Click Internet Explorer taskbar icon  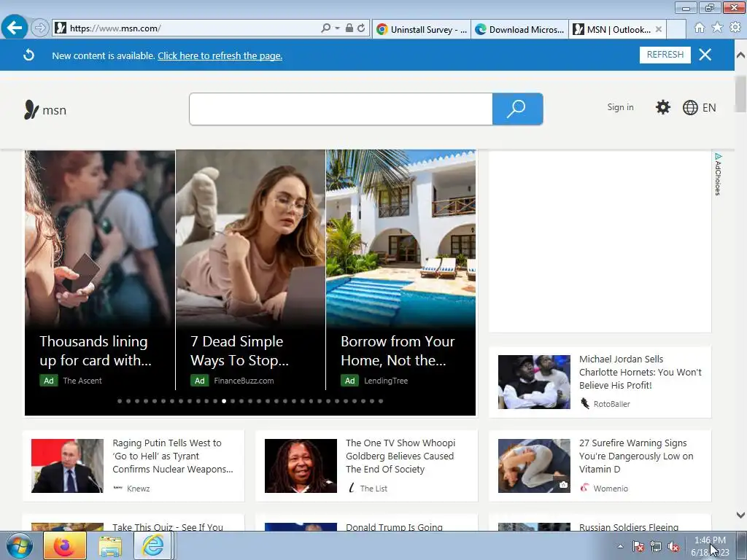click(x=153, y=545)
